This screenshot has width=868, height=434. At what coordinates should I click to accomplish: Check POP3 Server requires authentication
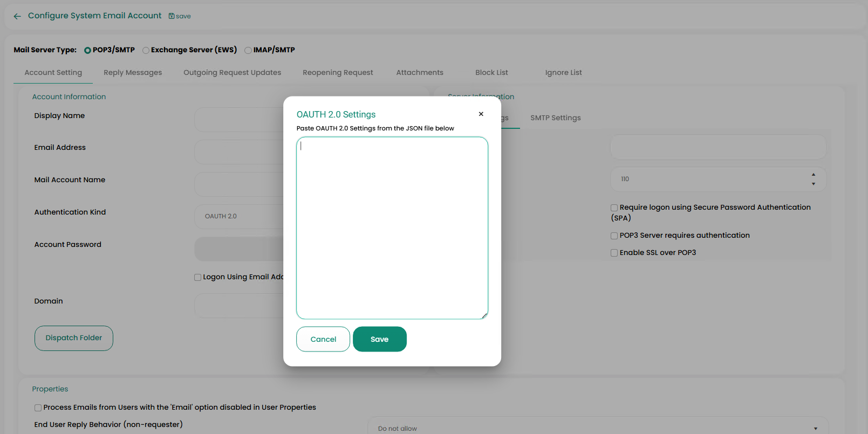614,236
